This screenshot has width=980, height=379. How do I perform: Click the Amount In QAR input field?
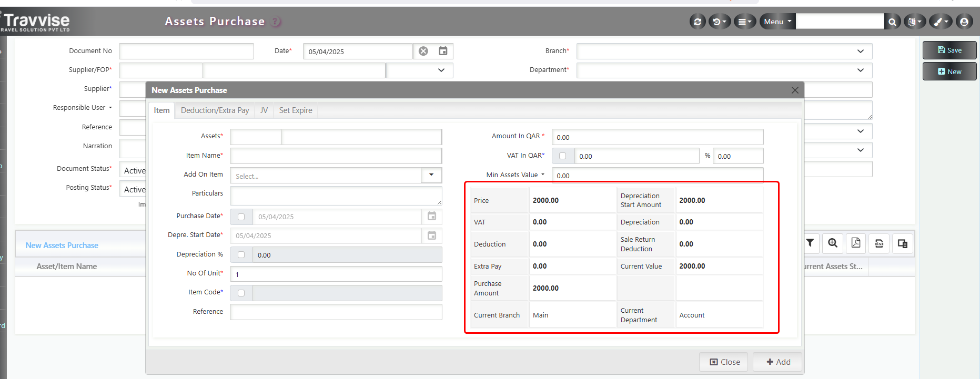(x=658, y=137)
